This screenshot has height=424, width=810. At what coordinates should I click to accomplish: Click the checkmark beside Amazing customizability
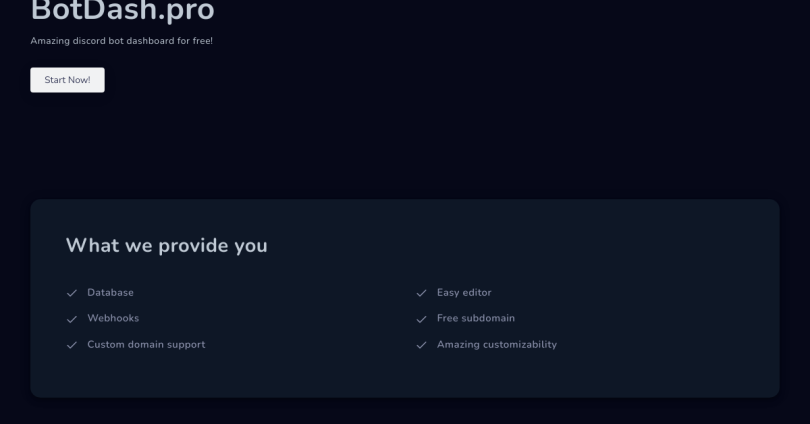[422, 345]
